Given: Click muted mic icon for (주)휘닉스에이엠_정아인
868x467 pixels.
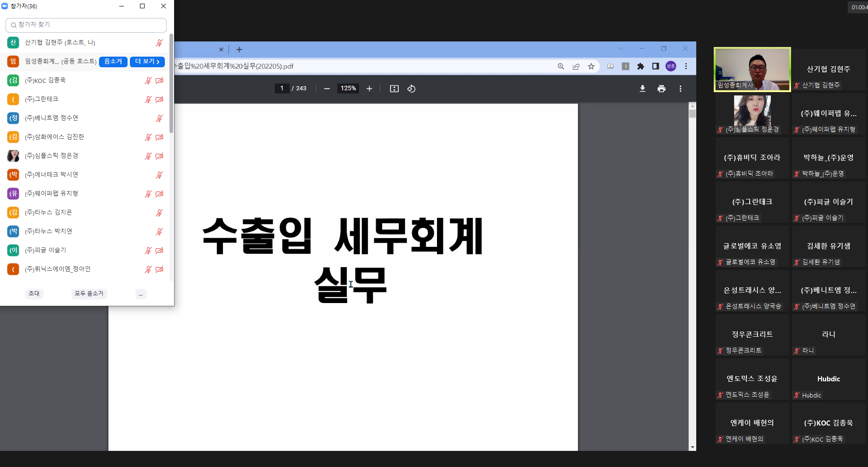Looking at the screenshot, I should [x=148, y=269].
